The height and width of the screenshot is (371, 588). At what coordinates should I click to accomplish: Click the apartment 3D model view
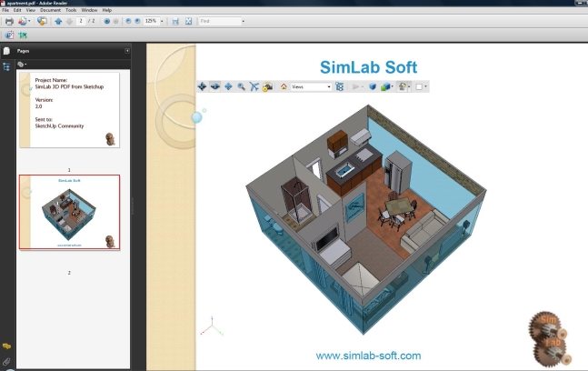tap(366, 219)
